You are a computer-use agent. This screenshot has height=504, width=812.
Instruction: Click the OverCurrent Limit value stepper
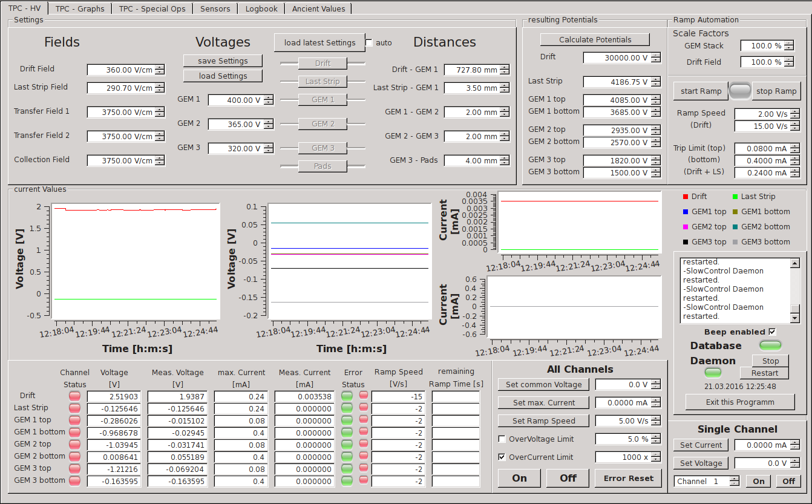coord(656,457)
